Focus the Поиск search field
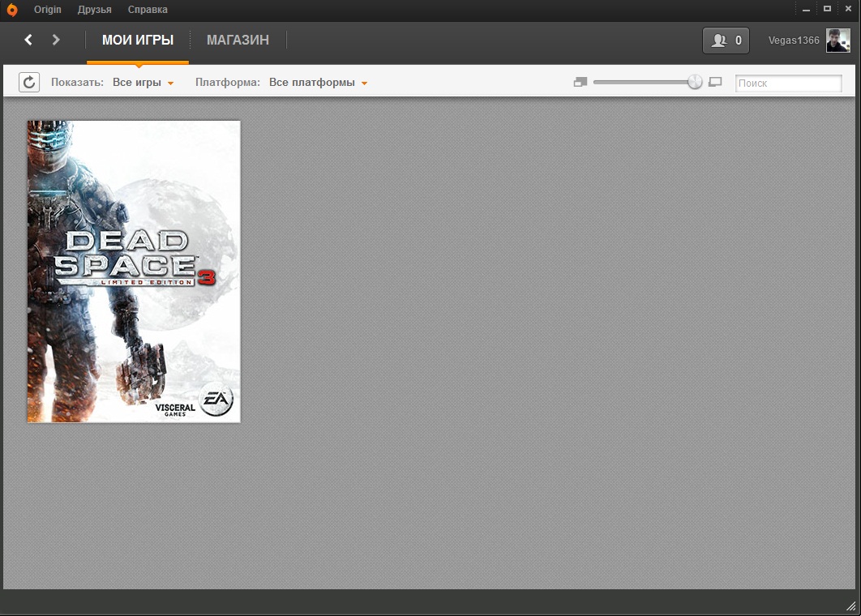 click(x=789, y=83)
